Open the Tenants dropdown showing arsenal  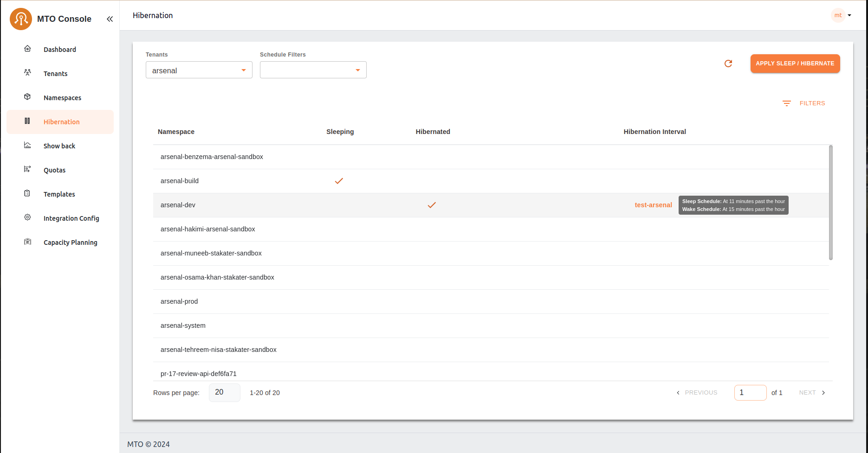(x=199, y=70)
